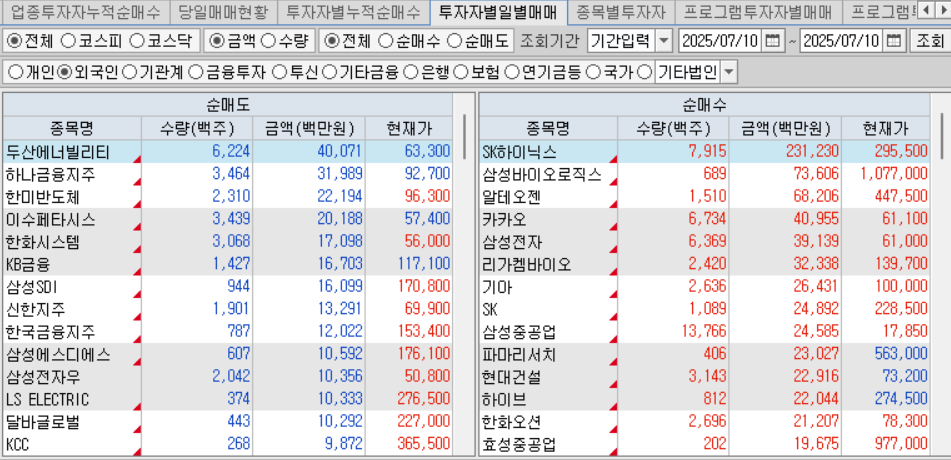This screenshot has height=460, width=951.
Task: Select KCC row
Action: (x=227, y=444)
